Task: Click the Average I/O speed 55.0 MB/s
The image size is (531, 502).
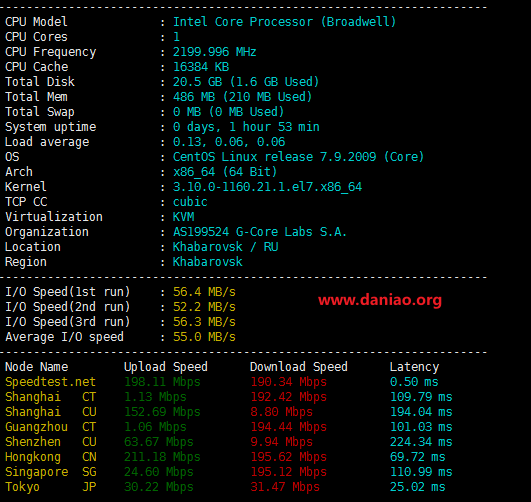Action: coord(204,337)
